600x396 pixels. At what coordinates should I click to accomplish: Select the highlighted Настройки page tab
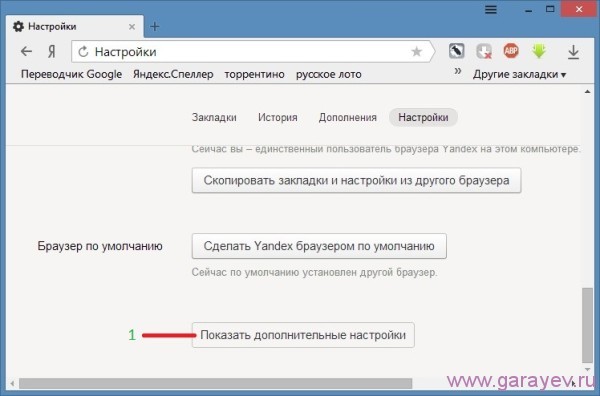pos(423,117)
